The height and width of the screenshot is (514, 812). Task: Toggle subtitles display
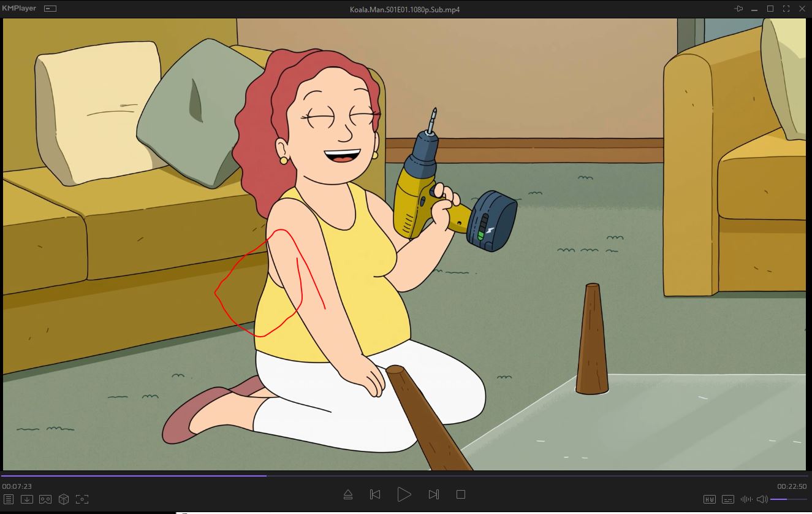(728, 499)
